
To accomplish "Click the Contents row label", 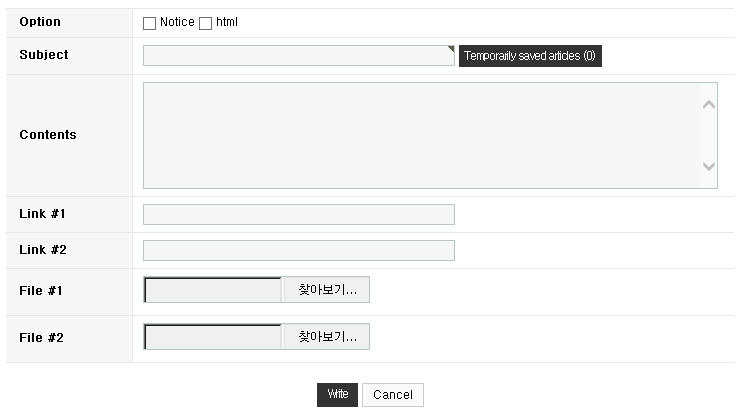I will (48, 135).
